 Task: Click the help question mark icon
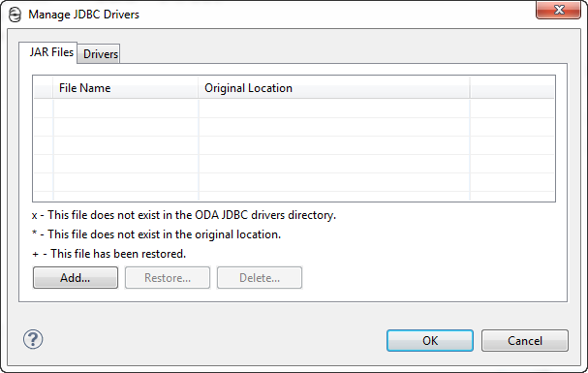[33, 340]
